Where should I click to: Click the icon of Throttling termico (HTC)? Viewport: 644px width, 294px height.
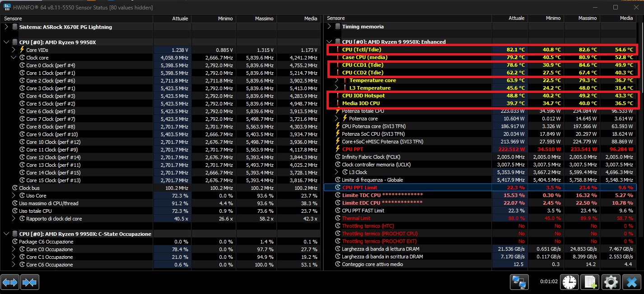338,226
